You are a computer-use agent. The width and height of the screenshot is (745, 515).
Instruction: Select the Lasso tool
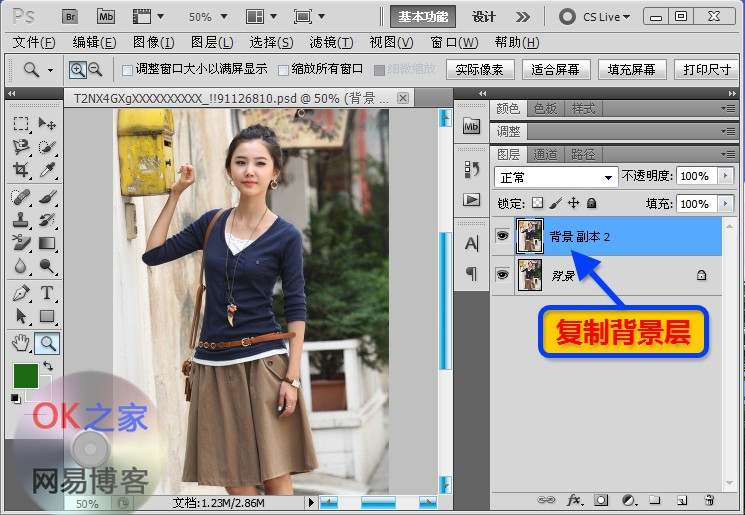click(21, 147)
